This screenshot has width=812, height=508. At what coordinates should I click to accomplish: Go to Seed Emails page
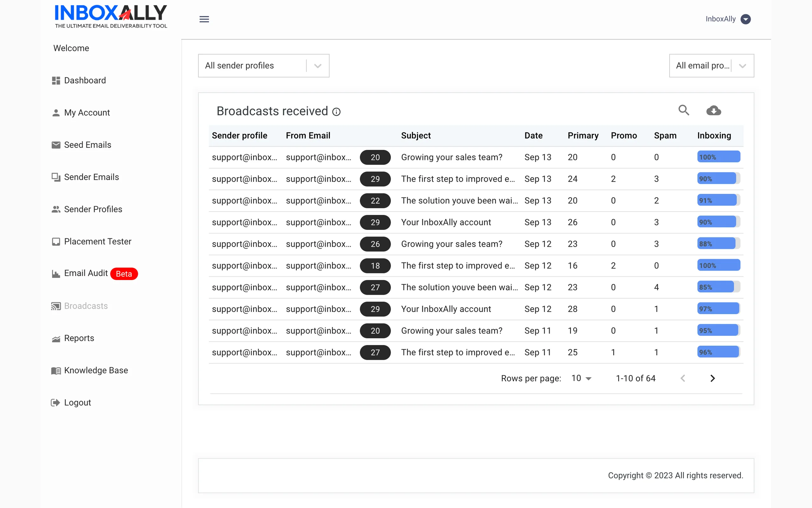[88, 145]
